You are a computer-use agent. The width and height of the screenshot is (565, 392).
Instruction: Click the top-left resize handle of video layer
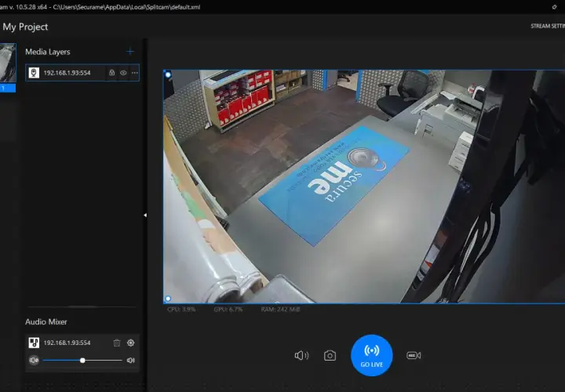(168, 75)
